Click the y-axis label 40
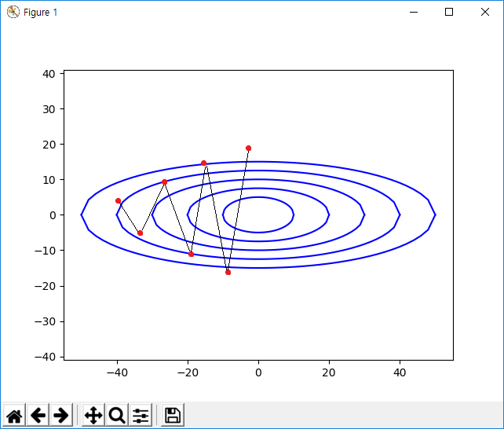 pyautogui.click(x=49, y=74)
